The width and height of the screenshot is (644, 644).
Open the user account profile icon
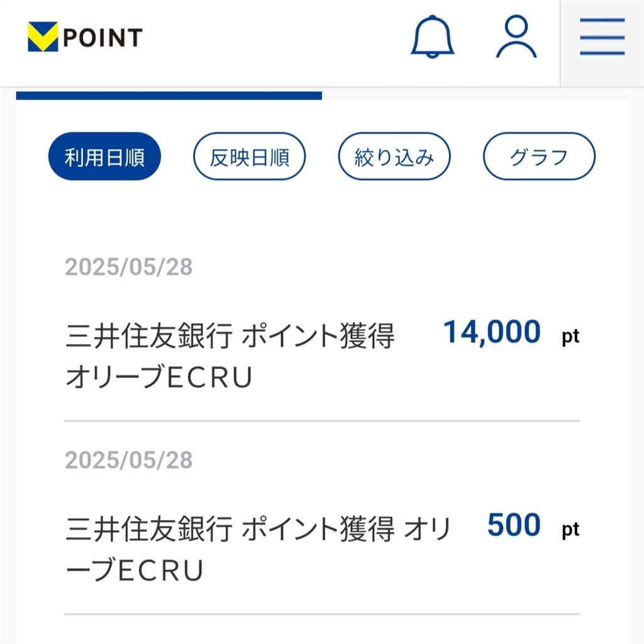click(x=516, y=37)
